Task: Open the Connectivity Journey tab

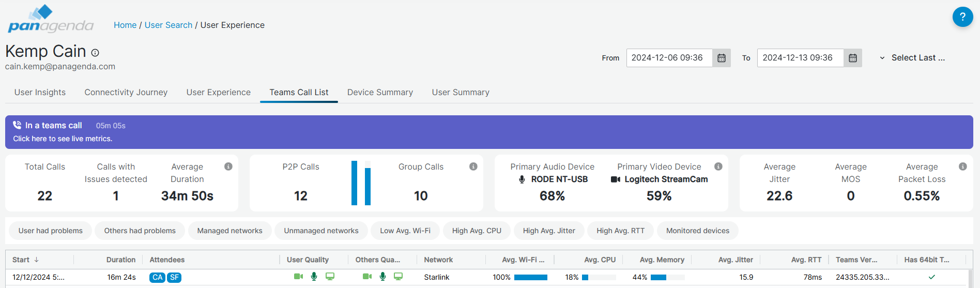Action: (126, 92)
